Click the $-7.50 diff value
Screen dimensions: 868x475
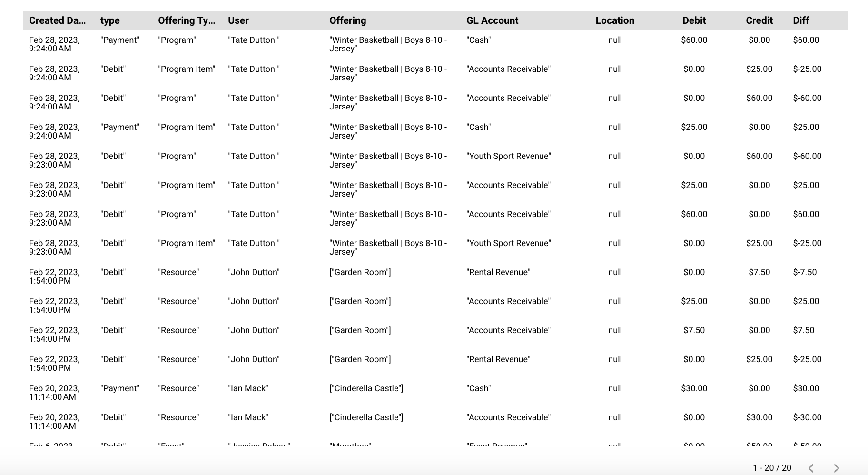pyautogui.click(x=805, y=272)
